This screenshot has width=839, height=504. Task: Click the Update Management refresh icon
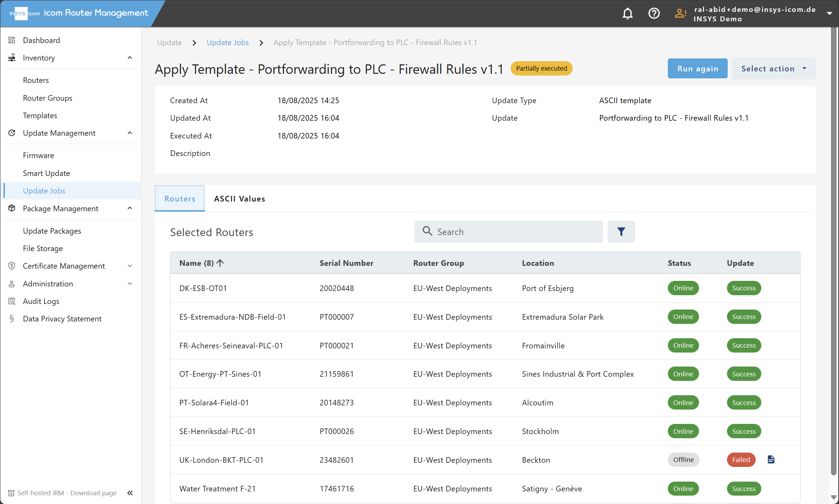click(12, 133)
